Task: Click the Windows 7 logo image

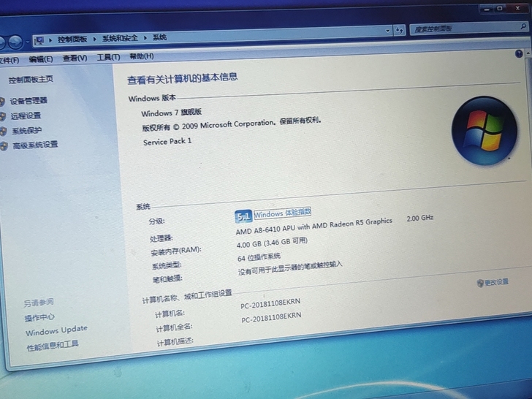Action: click(x=484, y=131)
